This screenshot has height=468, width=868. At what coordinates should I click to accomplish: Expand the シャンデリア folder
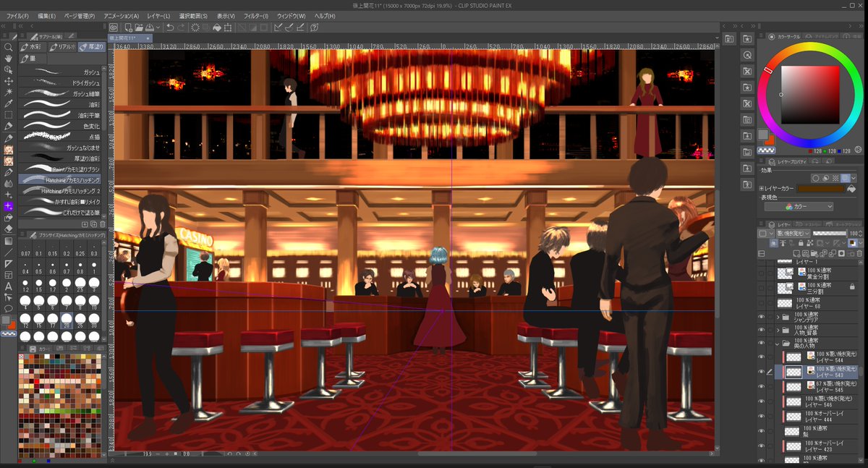[778, 317]
